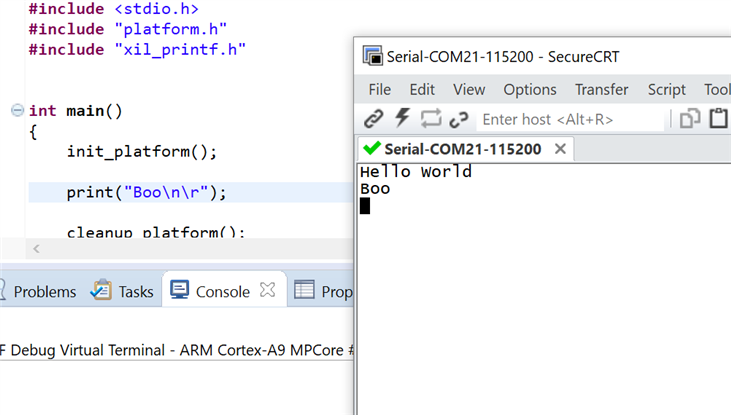The height and width of the screenshot is (415, 731).
Task: Collapse the main() function fold marker
Action: (x=17, y=111)
